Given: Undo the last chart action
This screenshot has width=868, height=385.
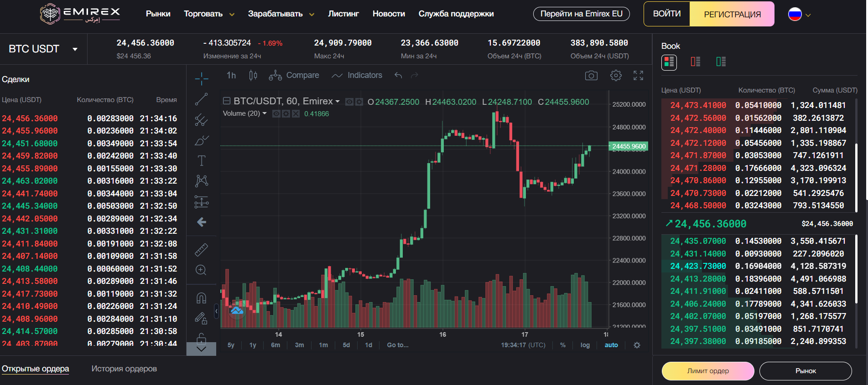Looking at the screenshot, I should pyautogui.click(x=398, y=75).
